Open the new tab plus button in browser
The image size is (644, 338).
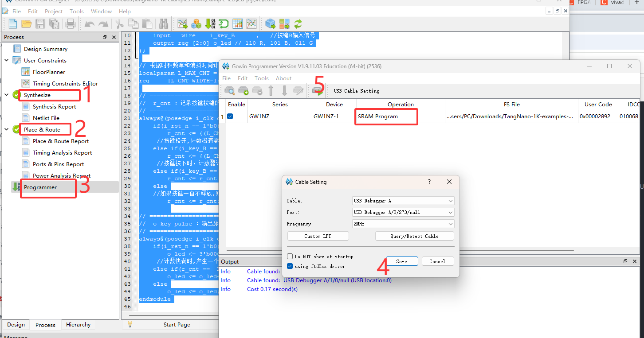(637, 3)
